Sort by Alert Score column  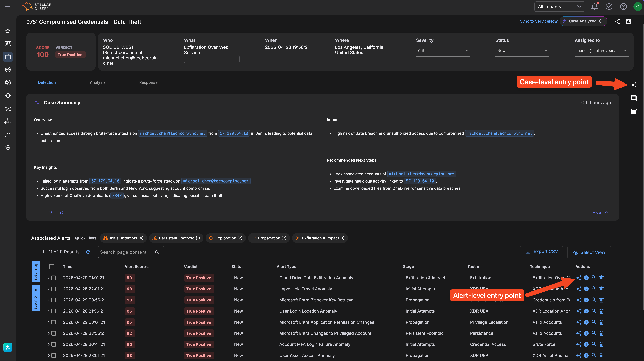click(137, 267)
